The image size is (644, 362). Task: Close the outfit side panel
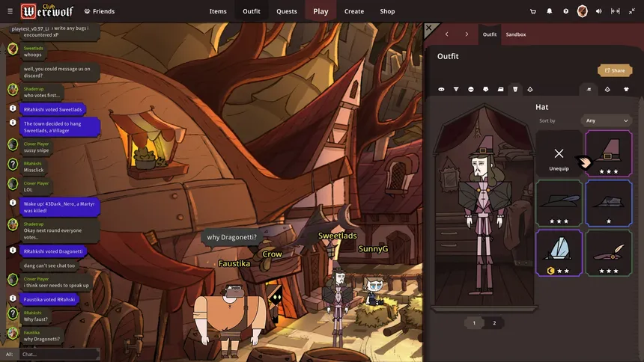429,28
